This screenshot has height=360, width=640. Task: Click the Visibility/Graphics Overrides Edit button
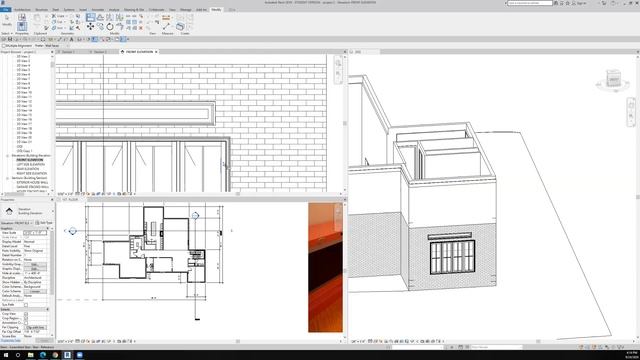coord(35,264)
